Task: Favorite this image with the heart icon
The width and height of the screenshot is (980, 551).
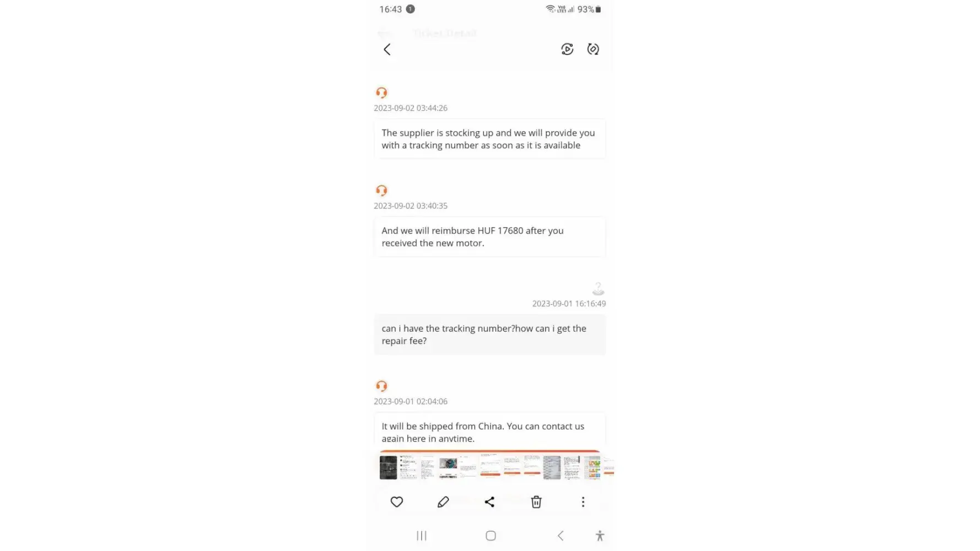Action: [397, 502]
